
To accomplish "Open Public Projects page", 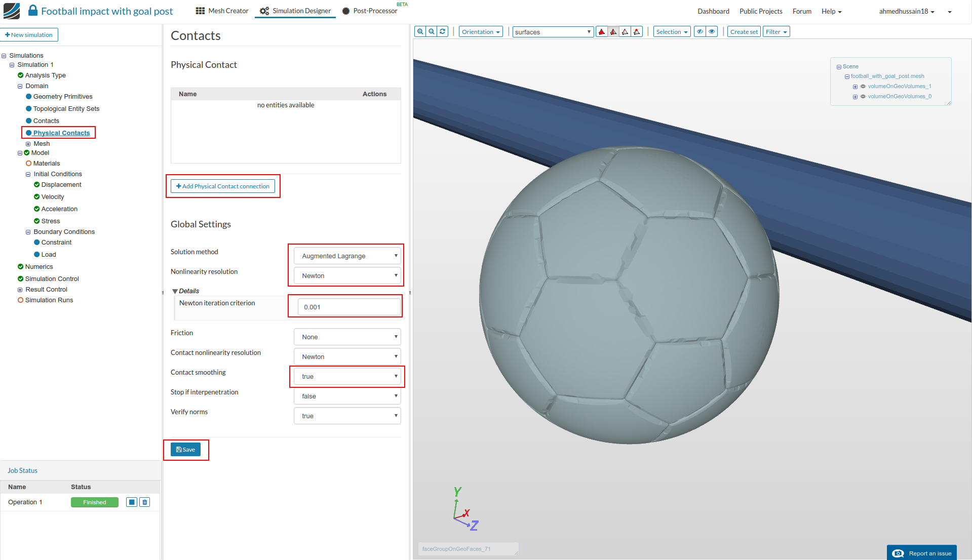I will click(761, 11).
